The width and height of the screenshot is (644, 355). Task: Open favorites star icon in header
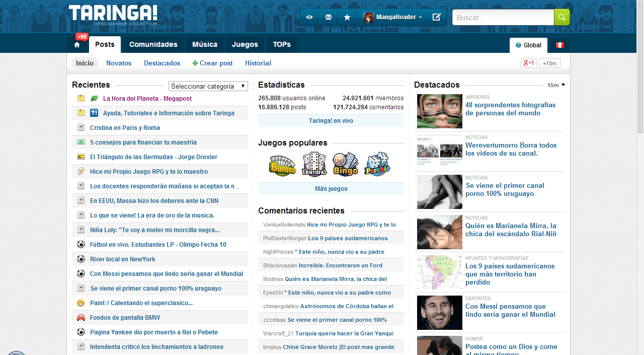[347, 17]
